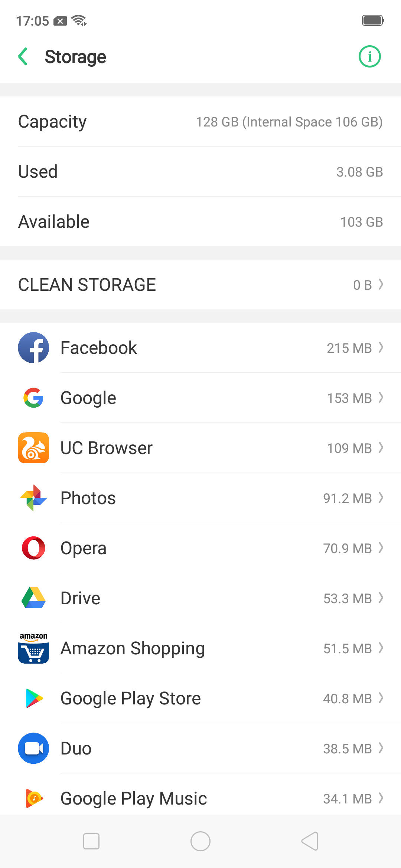Tap the red Opera icon
This screenshot has height=868, width=401.
[33, 548]
